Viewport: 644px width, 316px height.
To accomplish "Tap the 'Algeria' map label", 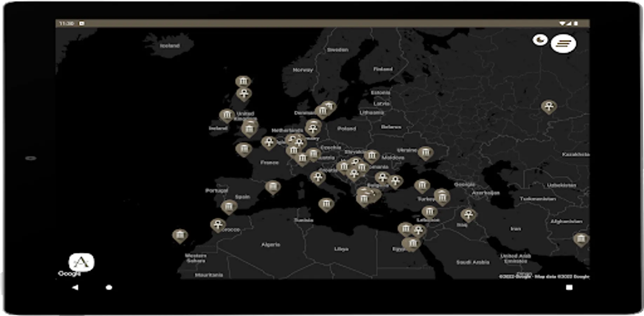I will [271, 244].
